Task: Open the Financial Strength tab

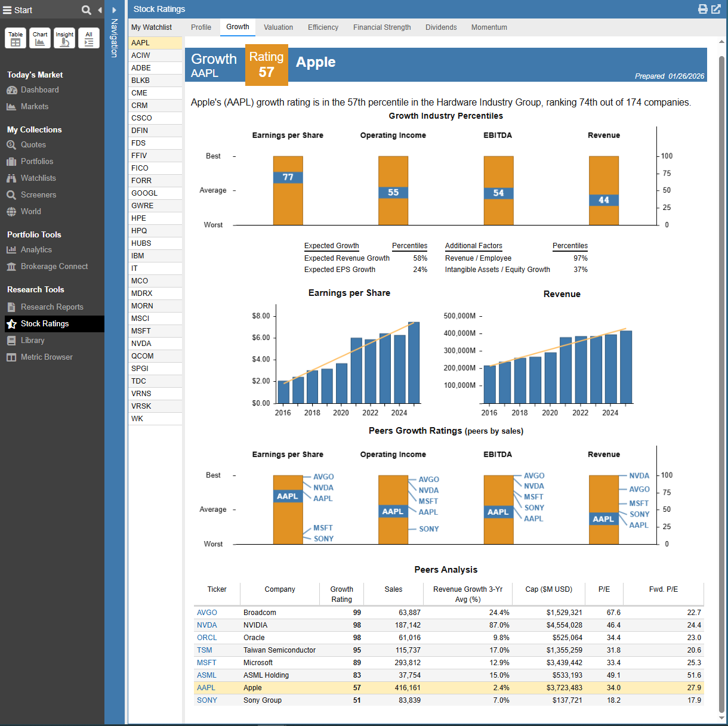Action: click(x=382, y=27)
